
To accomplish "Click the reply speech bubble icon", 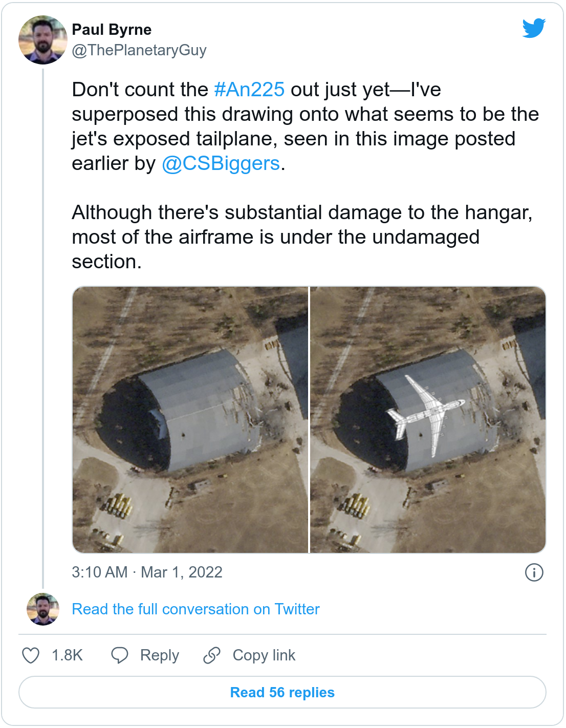I will pyautogui.click(x=120, y=655).
